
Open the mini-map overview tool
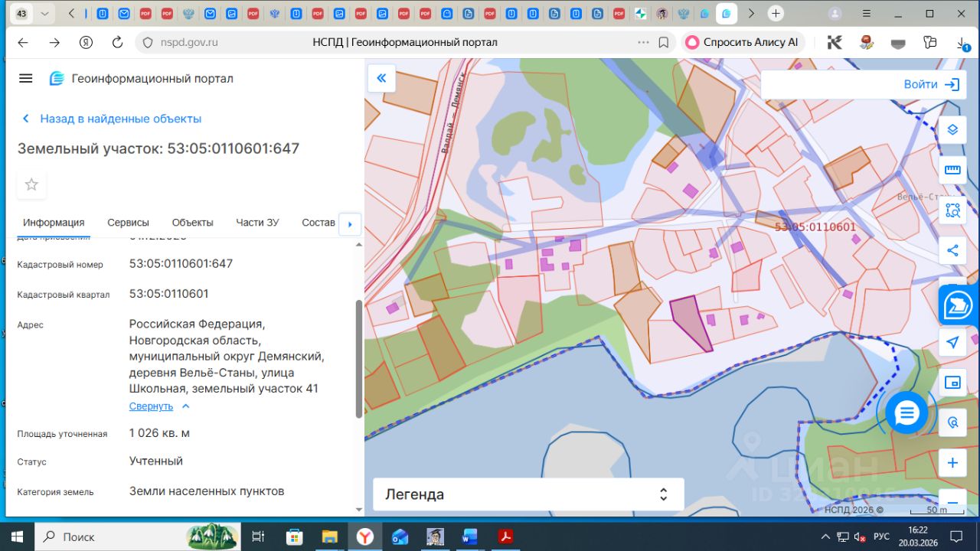pos(952,383)
